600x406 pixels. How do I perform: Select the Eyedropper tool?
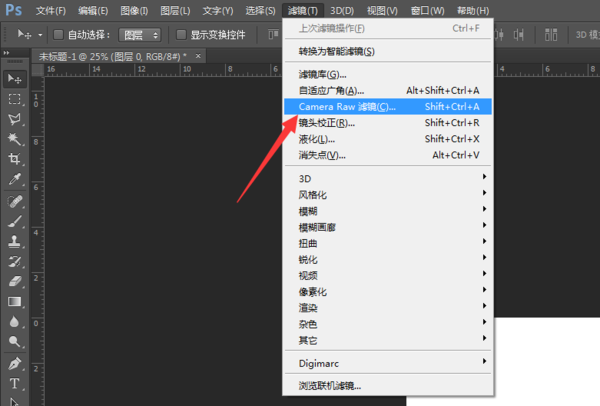15,179
